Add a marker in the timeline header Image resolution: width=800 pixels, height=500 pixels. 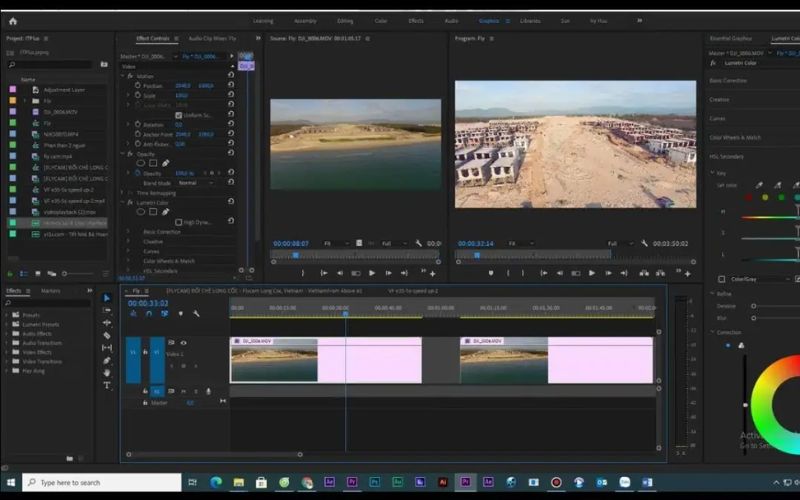(x=181, y=314)
